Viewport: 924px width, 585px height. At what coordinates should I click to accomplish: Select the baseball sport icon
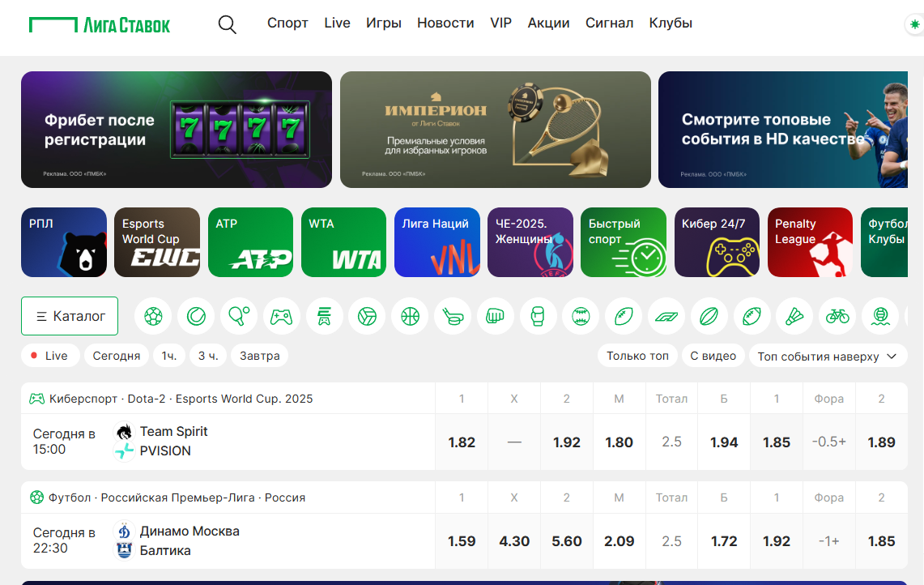(x=581, y=317)
